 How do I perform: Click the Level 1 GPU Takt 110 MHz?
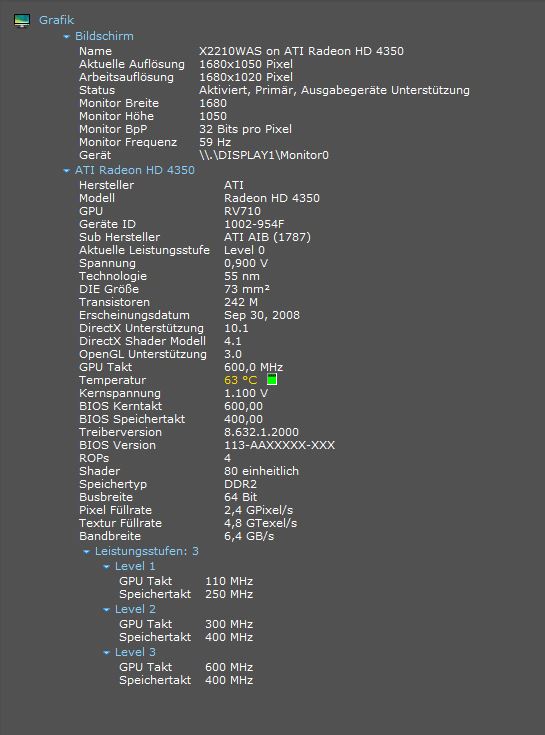[229, 582]
